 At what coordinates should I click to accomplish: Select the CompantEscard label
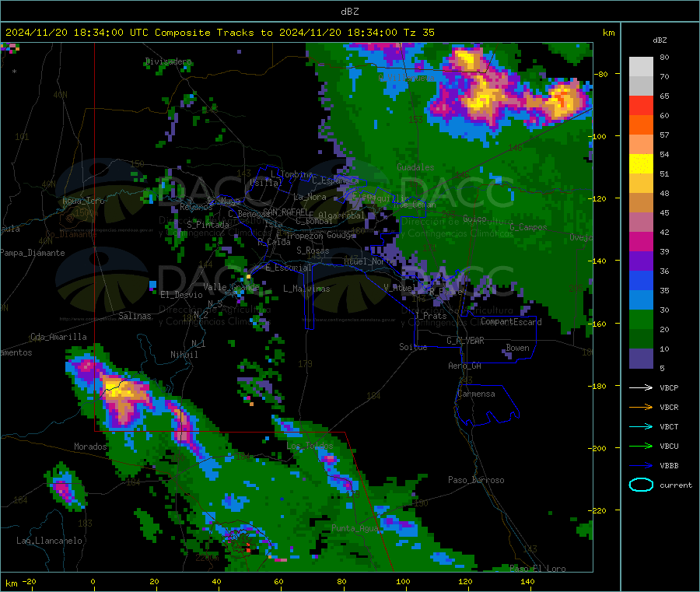pyautogui.click(x=511, y=321)
